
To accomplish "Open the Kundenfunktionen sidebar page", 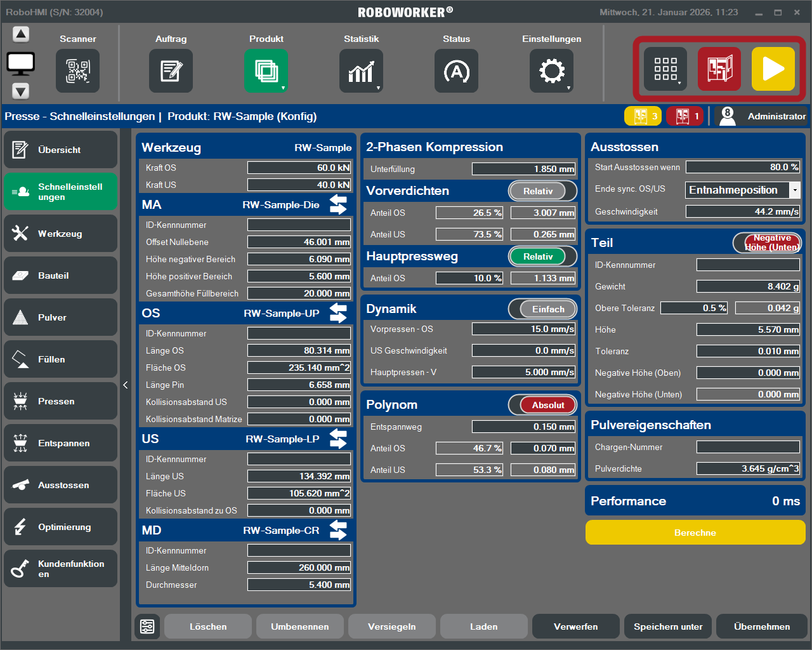I will pyautogui.click(x=60, y=569).
